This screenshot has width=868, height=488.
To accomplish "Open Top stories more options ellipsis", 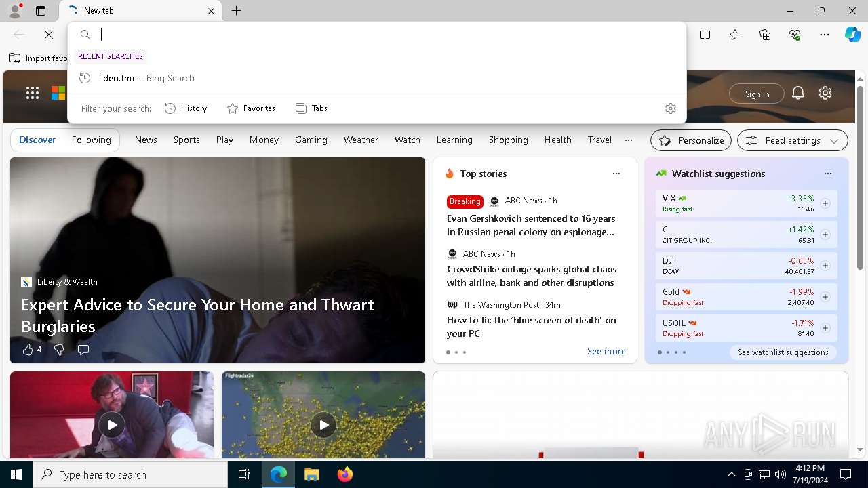I will [616, 174].
